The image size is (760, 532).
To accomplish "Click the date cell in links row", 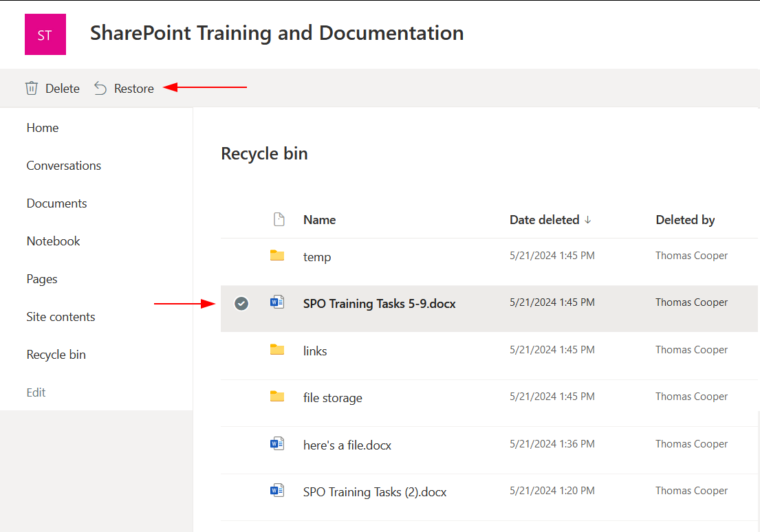I will click(552, 350).
